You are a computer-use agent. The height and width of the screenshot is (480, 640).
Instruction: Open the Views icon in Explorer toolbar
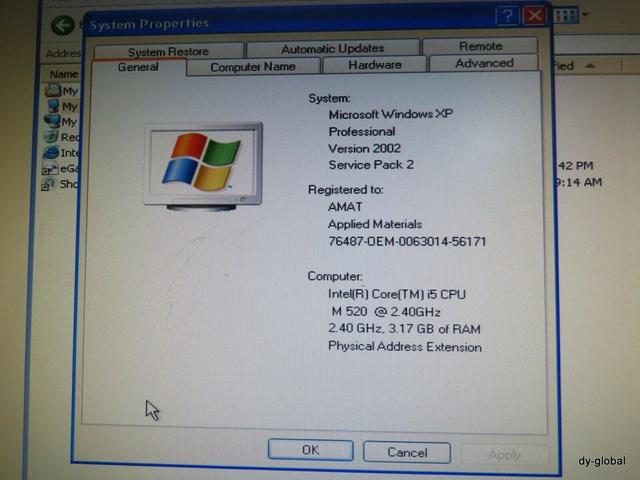(x=566, y=16)
